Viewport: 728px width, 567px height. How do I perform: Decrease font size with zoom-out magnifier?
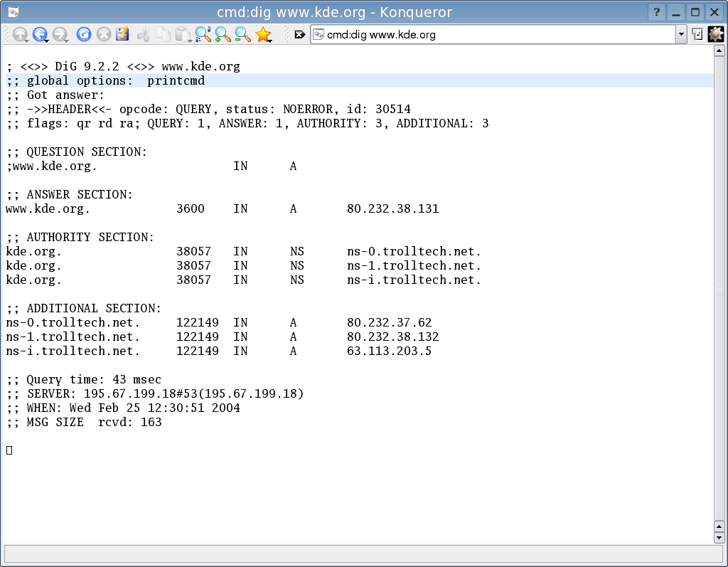click(x=242, y=34)
